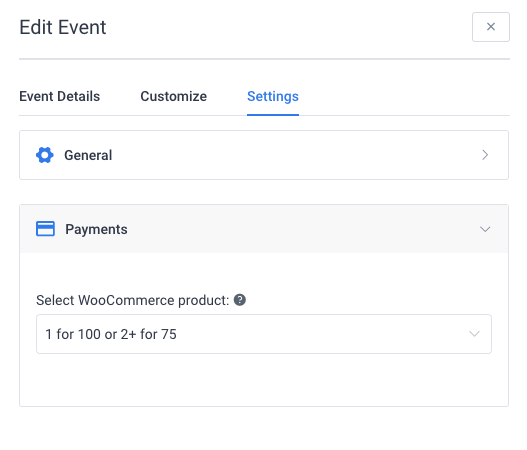The width and height of the screenshot is (527, 450).
Task: Click the credit card icon beside Payments
Action: point(45,229)
